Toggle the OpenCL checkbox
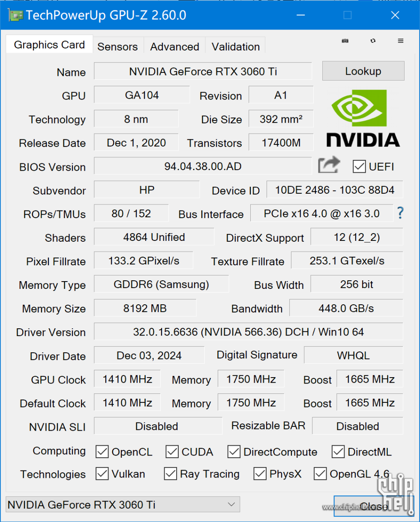Screen dimensions: 420x522 pyautogui.click(x=102, y=451)
